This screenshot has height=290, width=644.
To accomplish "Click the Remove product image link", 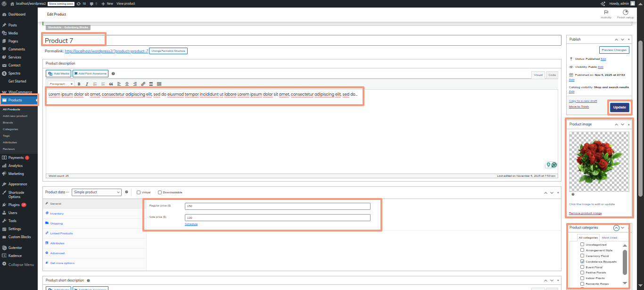I will coord(585,213).
